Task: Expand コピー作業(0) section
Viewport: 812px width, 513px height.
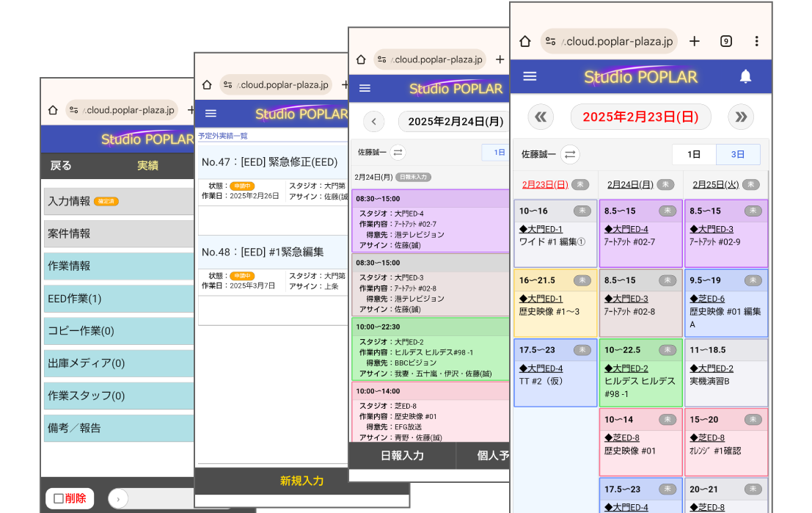Action: (119, 330)
